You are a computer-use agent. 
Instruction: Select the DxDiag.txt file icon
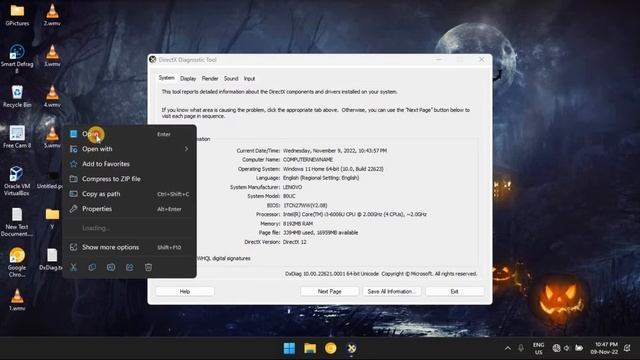tap(51, 259)
